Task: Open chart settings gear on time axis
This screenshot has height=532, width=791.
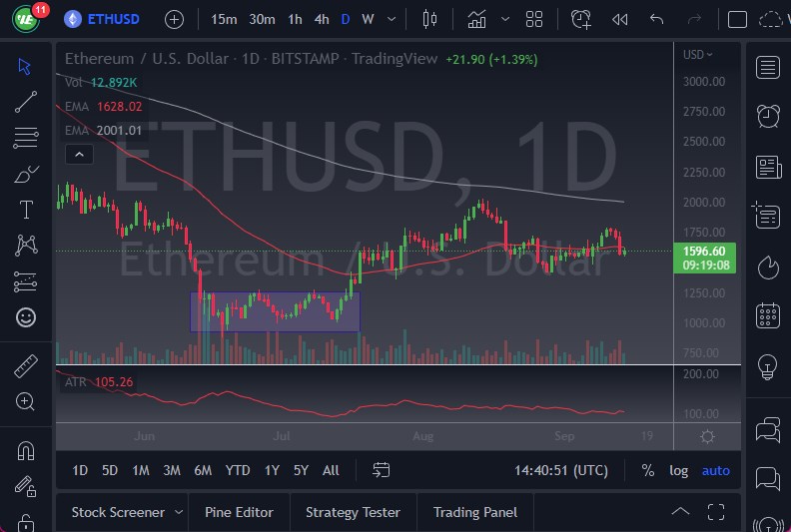Action: (707, 437)
